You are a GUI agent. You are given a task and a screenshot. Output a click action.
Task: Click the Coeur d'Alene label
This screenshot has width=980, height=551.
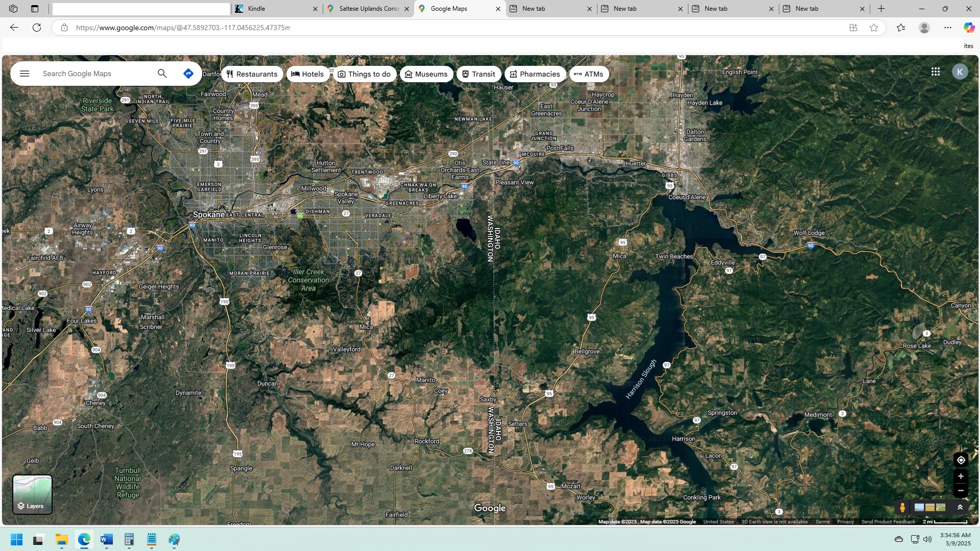coord(687,197)
